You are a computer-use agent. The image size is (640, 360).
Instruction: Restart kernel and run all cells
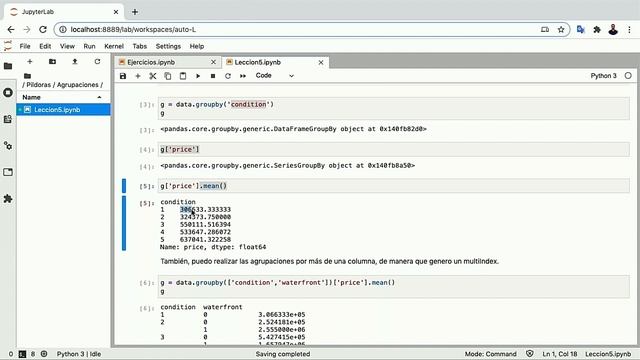(x=243, y=76)
